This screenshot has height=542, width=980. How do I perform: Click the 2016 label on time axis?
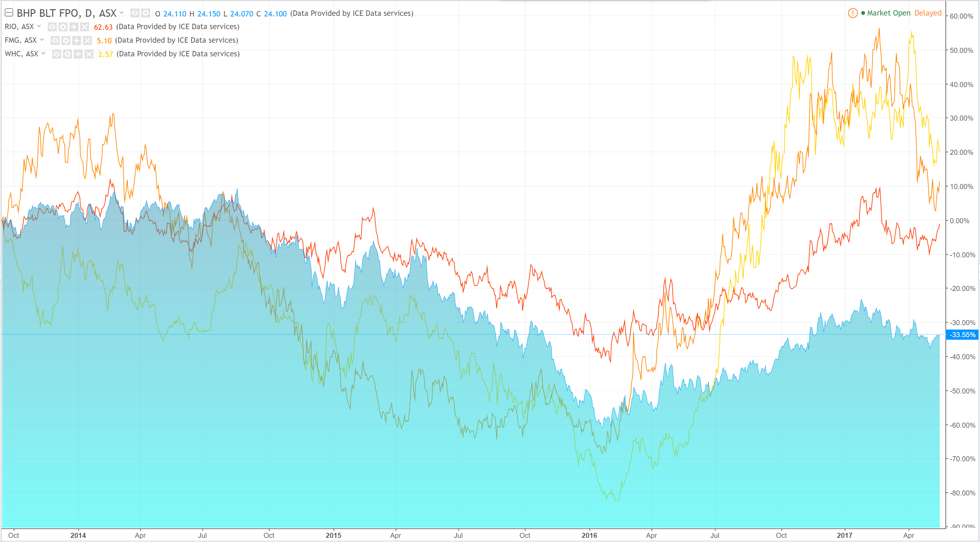pyautogui.click(x=589, y=535)
